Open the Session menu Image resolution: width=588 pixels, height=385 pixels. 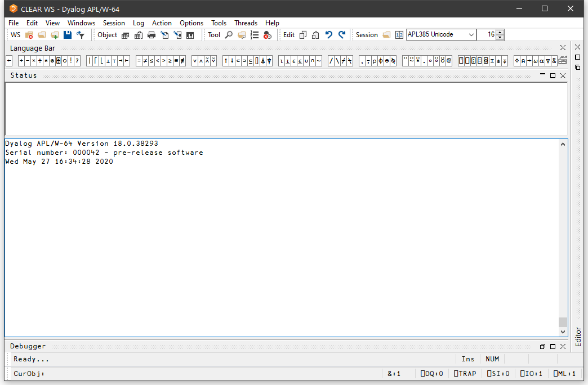114,23
